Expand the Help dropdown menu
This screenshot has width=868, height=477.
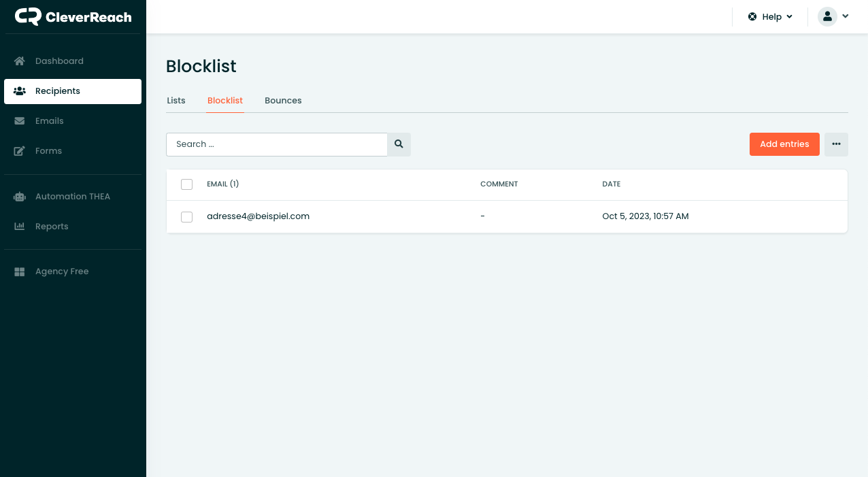(x=770, y=17)
